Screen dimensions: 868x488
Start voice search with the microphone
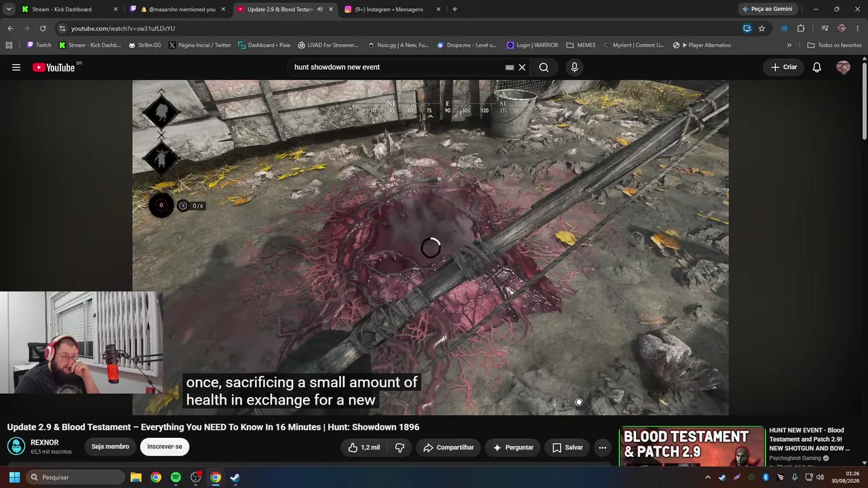coord(574,67)
